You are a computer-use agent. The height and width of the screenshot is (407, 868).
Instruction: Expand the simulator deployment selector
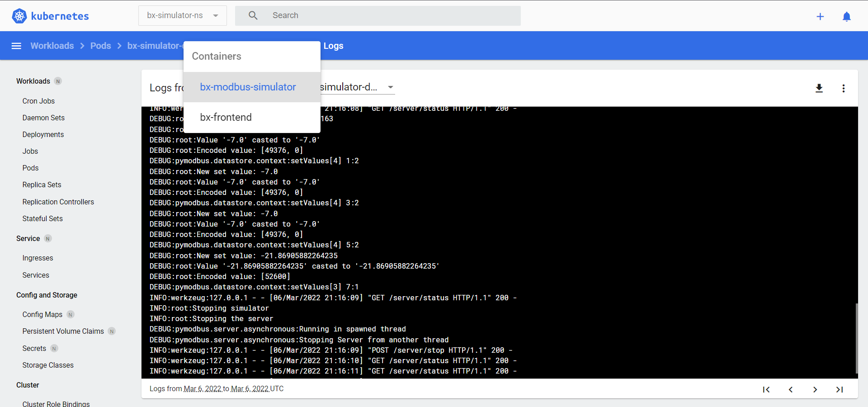tap(391, 87)
